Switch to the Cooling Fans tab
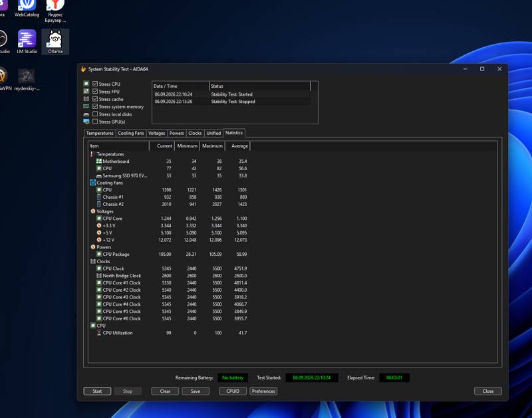 131,133
